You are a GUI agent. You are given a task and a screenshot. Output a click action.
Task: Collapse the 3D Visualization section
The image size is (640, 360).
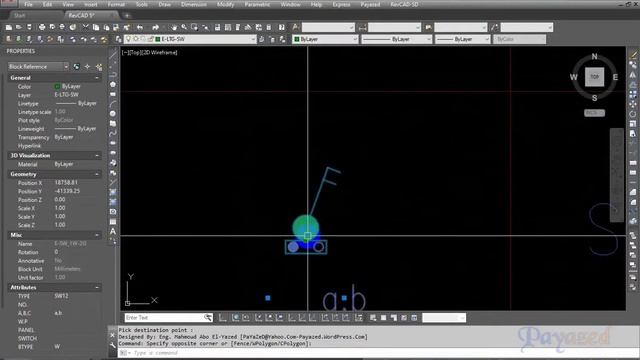pos(97,156)
